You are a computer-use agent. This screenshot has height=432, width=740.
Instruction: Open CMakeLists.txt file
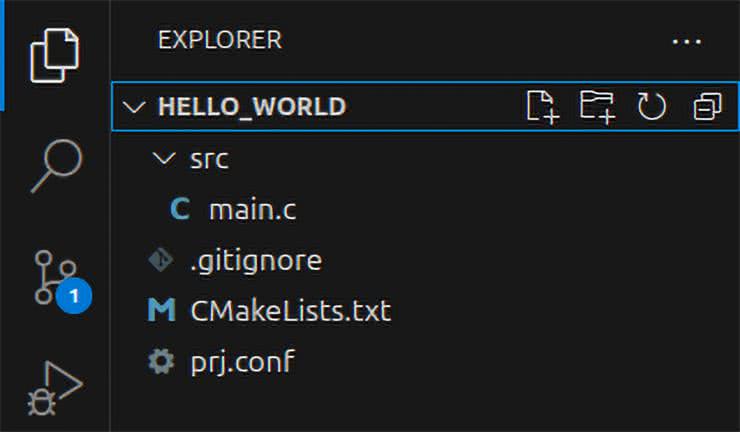[290, 311]
